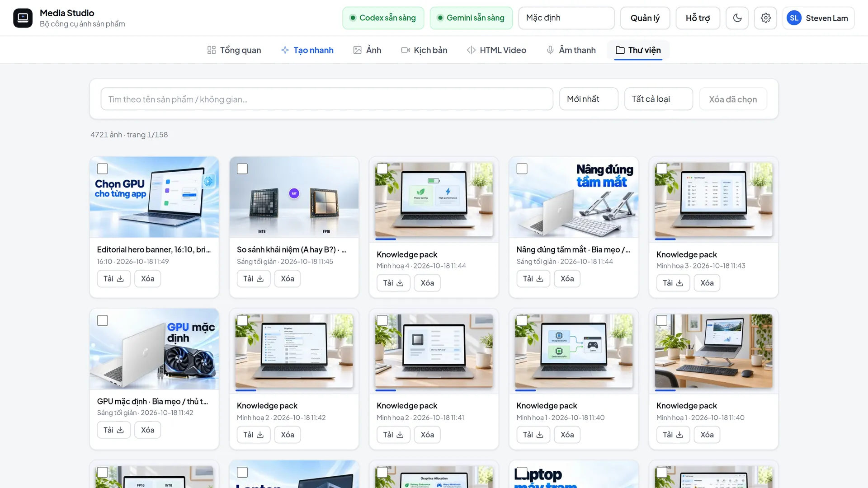The image size is (868, 488).
Task: Open the Mặc định dropdown
Action: click(x=566, y=18)
